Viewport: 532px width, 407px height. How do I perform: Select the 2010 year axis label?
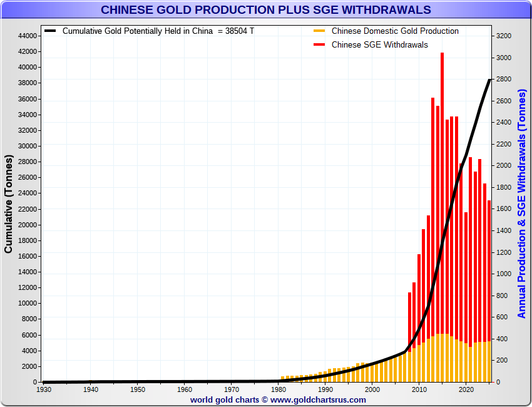pyautogui.click(x=419, y=389)
